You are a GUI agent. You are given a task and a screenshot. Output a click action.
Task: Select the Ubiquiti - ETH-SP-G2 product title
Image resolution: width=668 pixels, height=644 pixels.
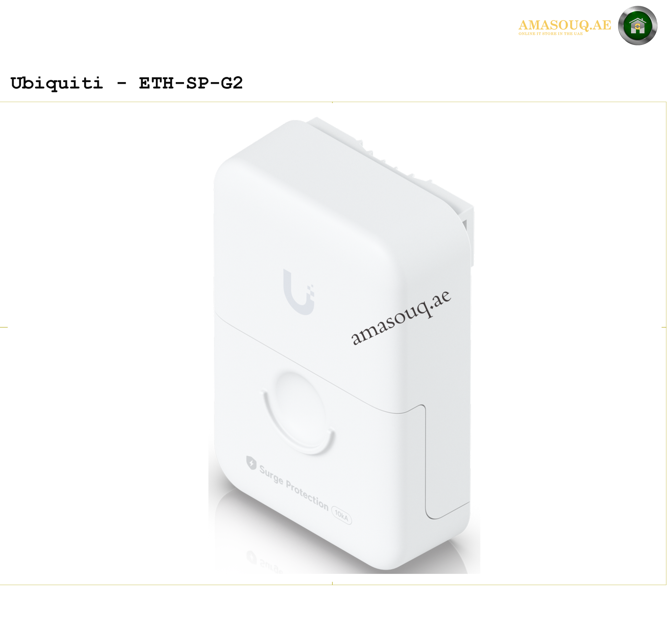coord(127,83)
